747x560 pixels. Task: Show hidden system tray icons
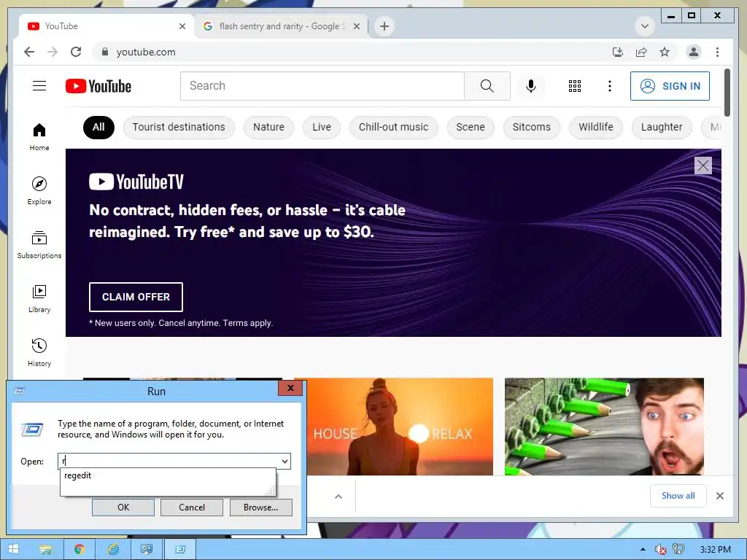pos(643,549)
